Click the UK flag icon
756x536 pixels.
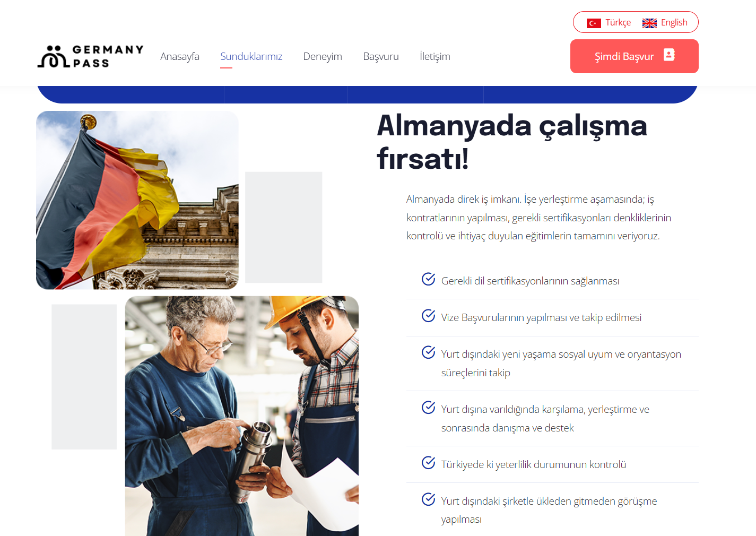(649, 23)
